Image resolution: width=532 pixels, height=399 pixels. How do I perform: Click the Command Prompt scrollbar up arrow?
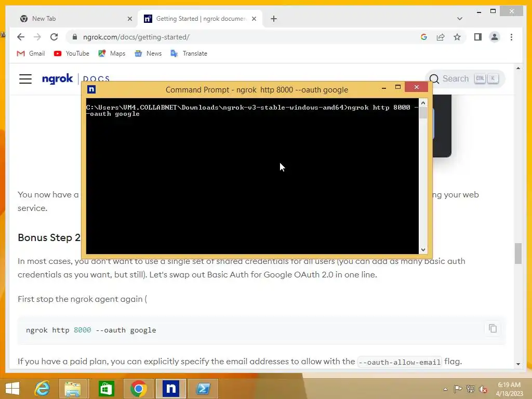coord(423,103)
